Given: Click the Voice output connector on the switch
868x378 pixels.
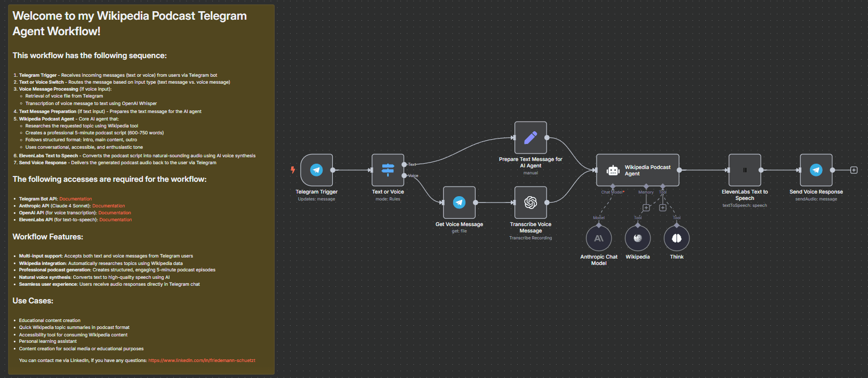Looking at the screenshot, I should (404, 175).
